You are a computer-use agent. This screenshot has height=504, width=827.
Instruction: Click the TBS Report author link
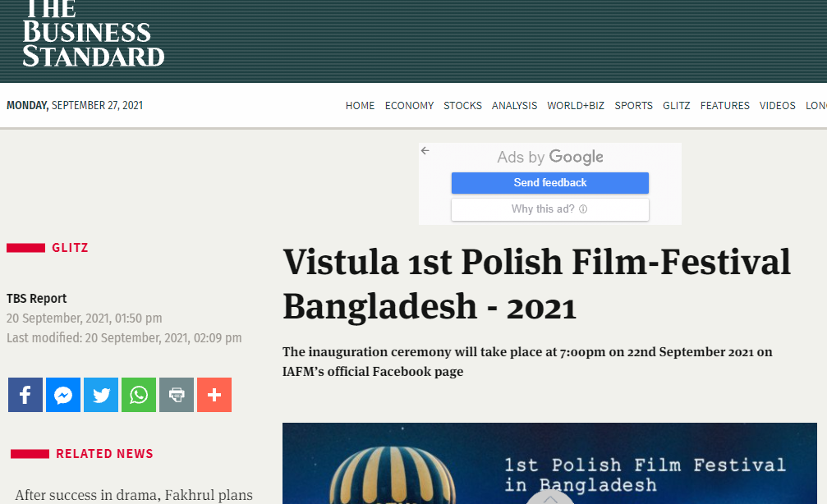pos(36,299)
